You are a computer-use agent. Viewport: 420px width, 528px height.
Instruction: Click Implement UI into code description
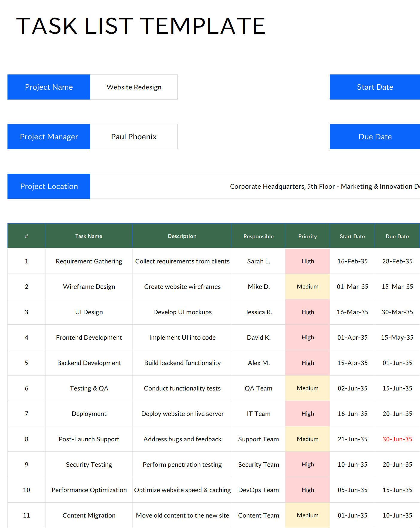point(182,338)
